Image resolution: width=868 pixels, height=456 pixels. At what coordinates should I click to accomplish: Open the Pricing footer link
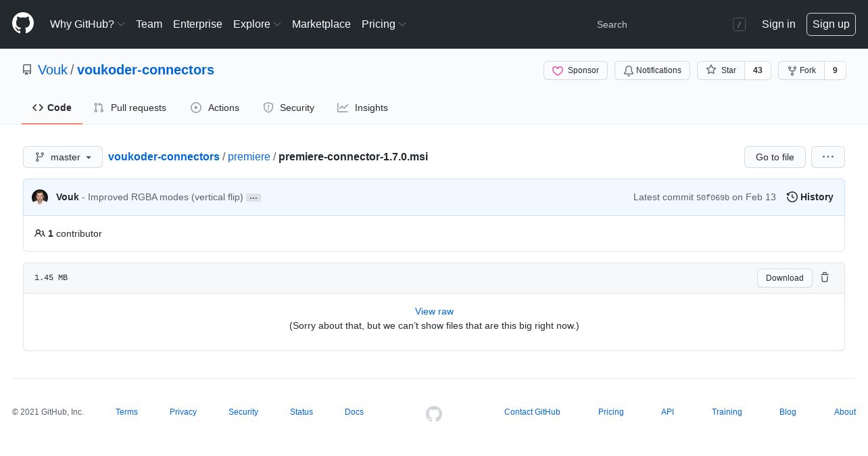click(611, 412)
